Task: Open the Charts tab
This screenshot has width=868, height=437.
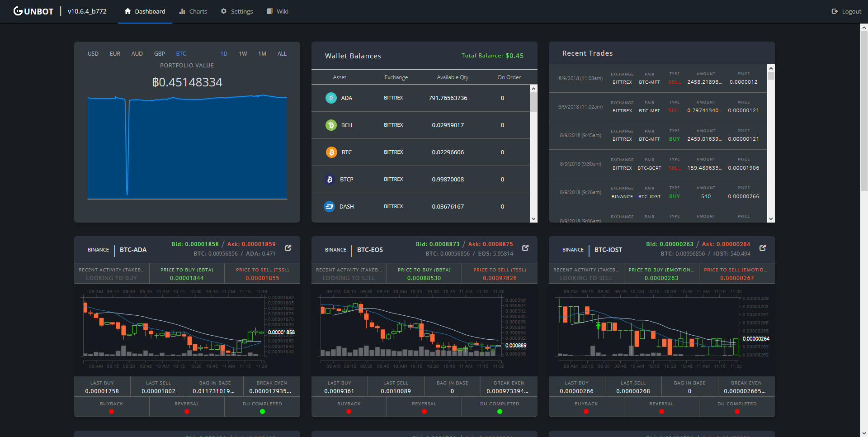Action: [x=193, y=11]
